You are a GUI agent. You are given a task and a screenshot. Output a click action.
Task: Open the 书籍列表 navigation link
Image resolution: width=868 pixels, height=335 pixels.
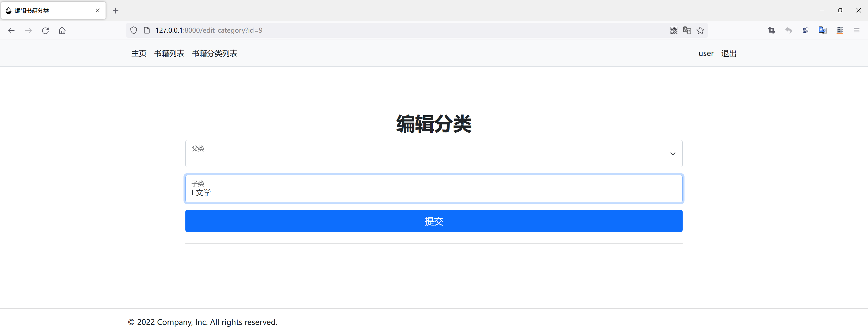(169, 54)
